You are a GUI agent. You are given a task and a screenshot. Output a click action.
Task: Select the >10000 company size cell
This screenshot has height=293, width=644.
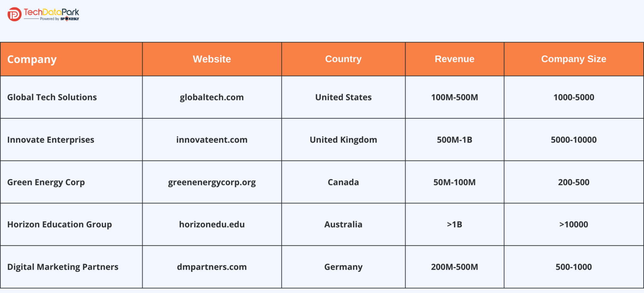coord(574,224)
